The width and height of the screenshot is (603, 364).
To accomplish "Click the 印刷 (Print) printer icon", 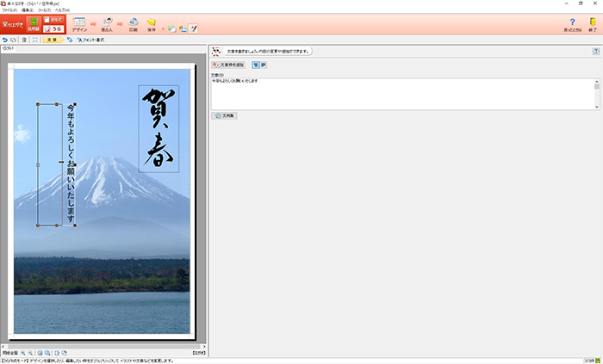I will tap(133, 24).
